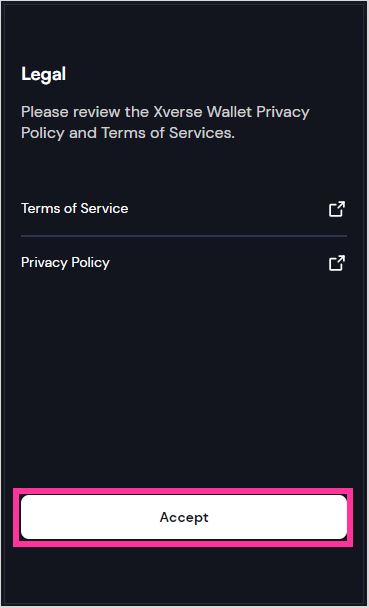Open the Terms of Service link

pyautogui.click(x=184, y=209)
